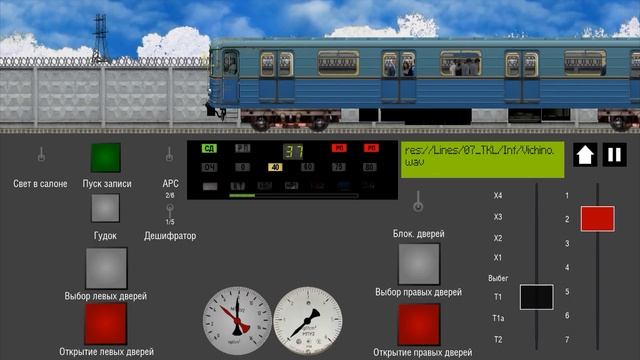Select the Выбег coasting position
The width and height of the screenshot is (640, 360).
(498, 278)
